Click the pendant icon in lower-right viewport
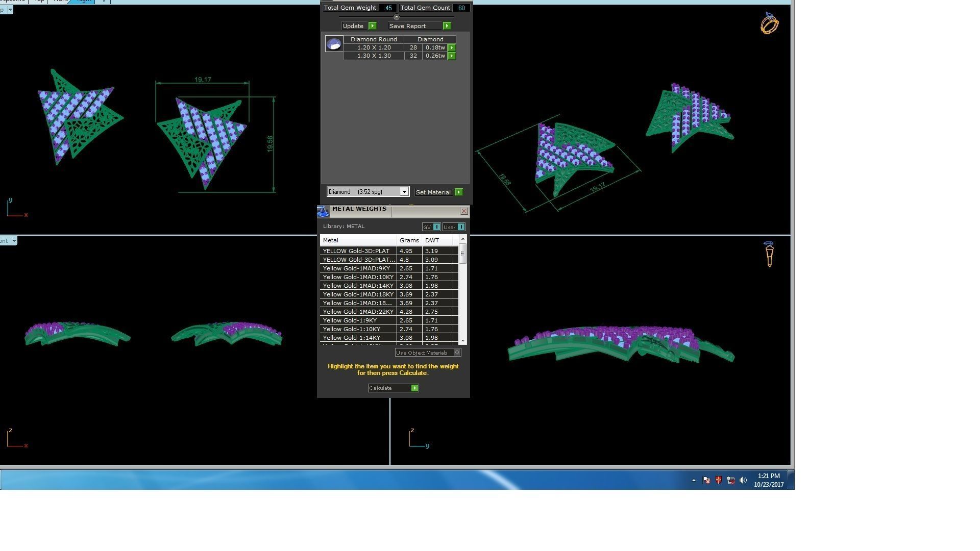 point(769,254)
